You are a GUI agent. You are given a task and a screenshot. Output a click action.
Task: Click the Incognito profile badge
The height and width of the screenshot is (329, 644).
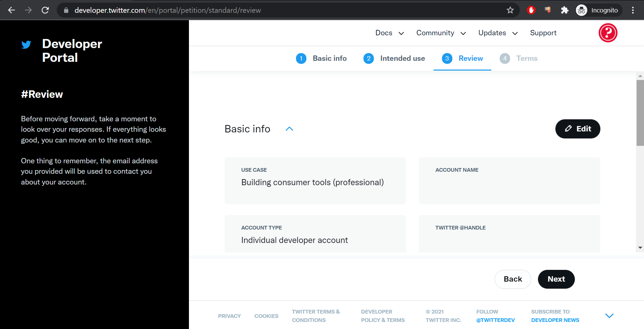(598, 10)
